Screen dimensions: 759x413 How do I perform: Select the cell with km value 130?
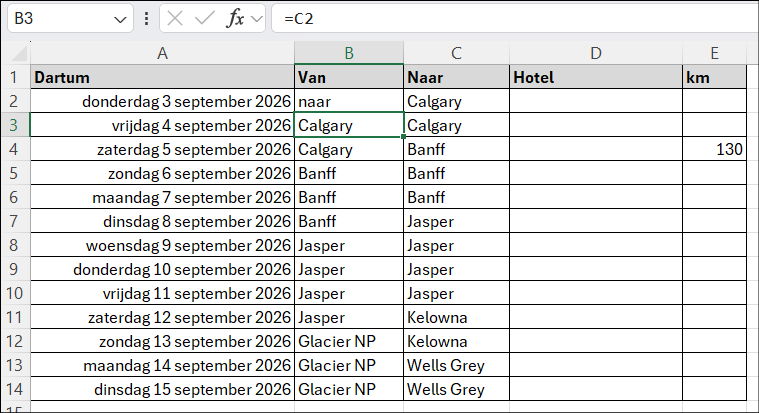pyautogui.click(x=714, y=150)
